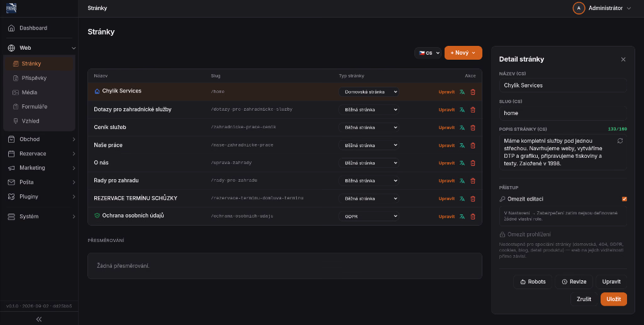The width and height of the screenshot is (644, 325).
Task: Open the Revize history button
Action: pyautogui.click(x=574, y=282)
